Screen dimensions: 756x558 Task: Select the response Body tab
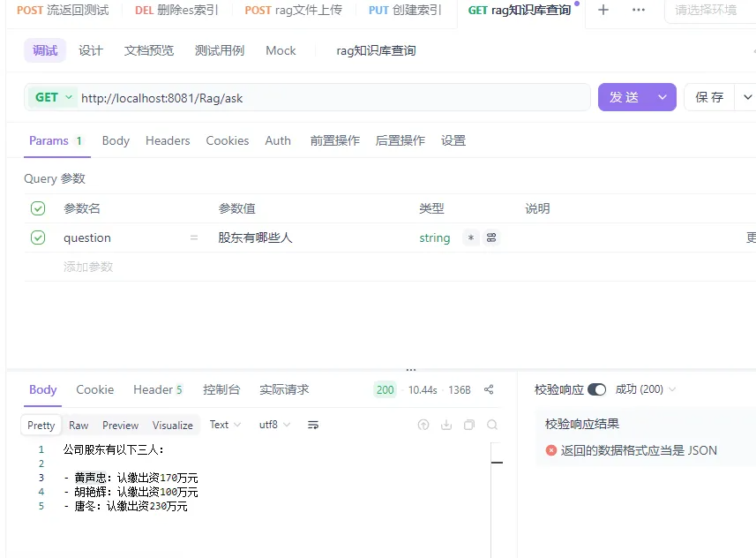click(x=43, y=389)
